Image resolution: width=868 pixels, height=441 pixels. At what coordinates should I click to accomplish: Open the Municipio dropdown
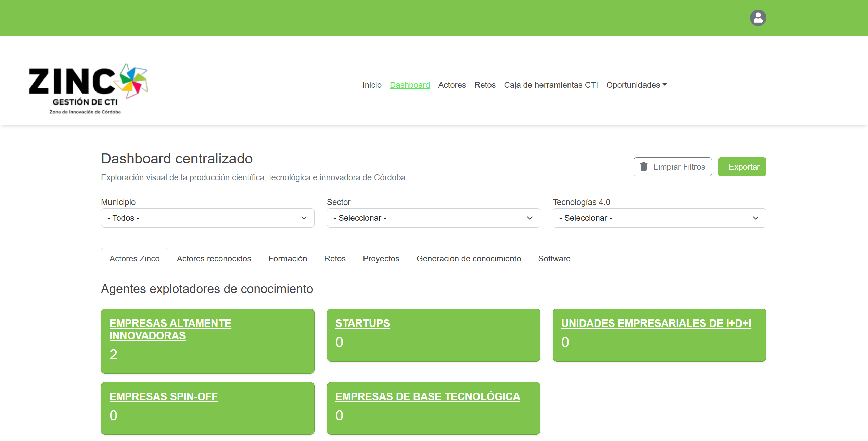coord(207,218)
